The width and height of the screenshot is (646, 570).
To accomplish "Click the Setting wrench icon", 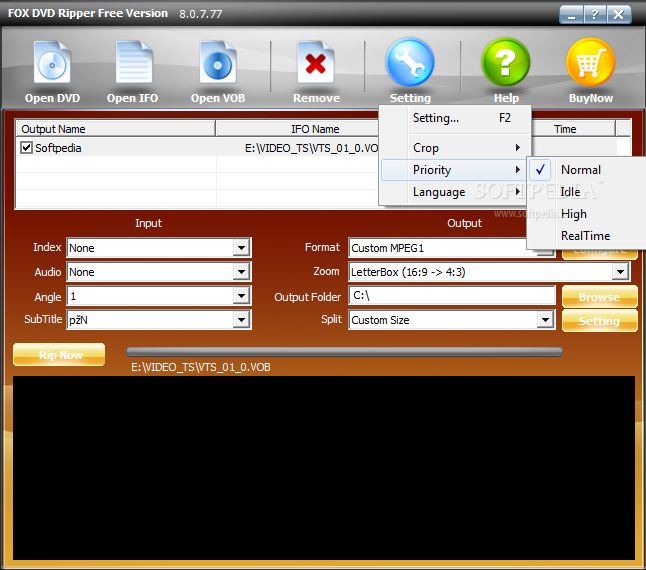I will pyautogui.click(x=410, y=63).
